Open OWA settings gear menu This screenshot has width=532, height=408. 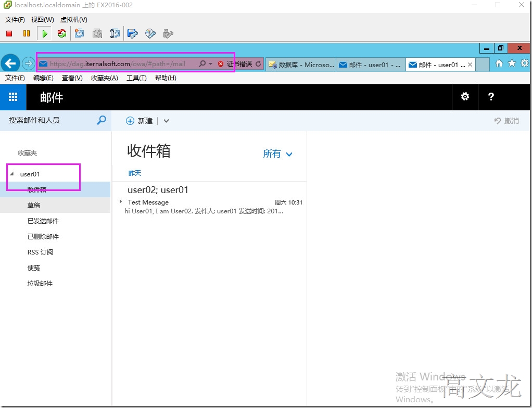(x=464, y=97)
